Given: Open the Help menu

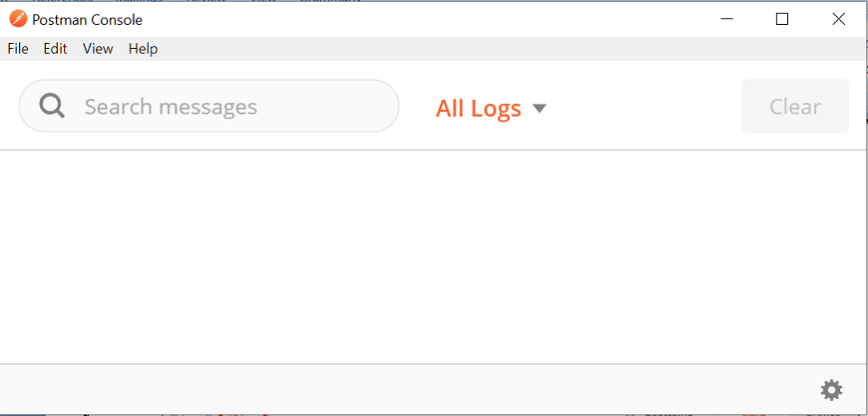Looking at the screenshot, I should point(143,49).
